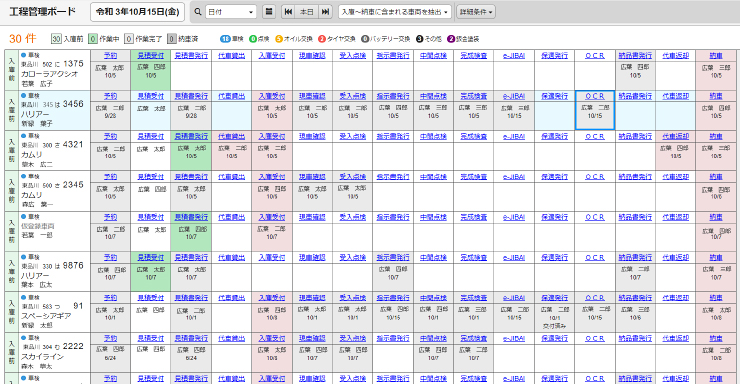Image resolution: width=740 pixels, height=386 pixels.
Task: Open OCR link for vehicle 3456
Action: pos(595,96)
